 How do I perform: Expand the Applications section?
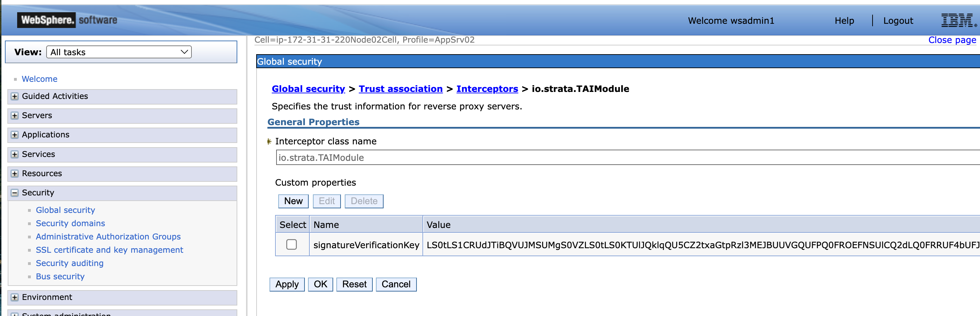tap(14, 135)
